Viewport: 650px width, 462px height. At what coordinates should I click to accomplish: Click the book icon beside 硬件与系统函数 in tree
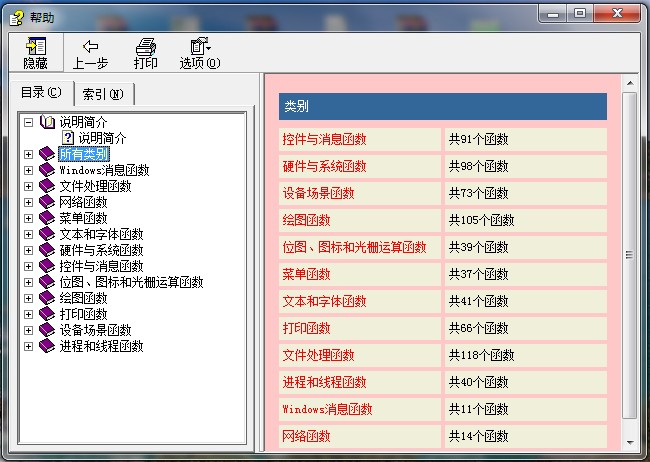click(x=47, y=250)
